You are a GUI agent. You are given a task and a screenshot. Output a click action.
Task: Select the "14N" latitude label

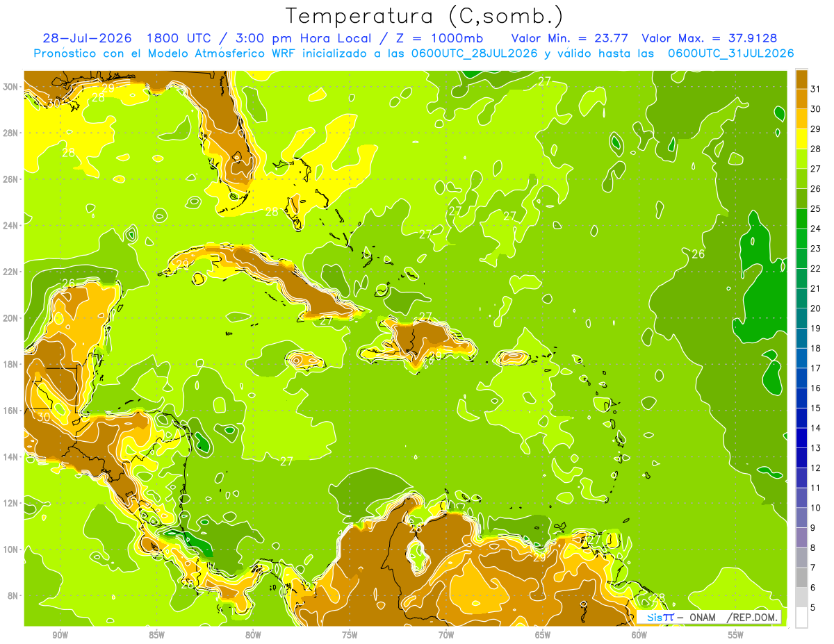12,456
